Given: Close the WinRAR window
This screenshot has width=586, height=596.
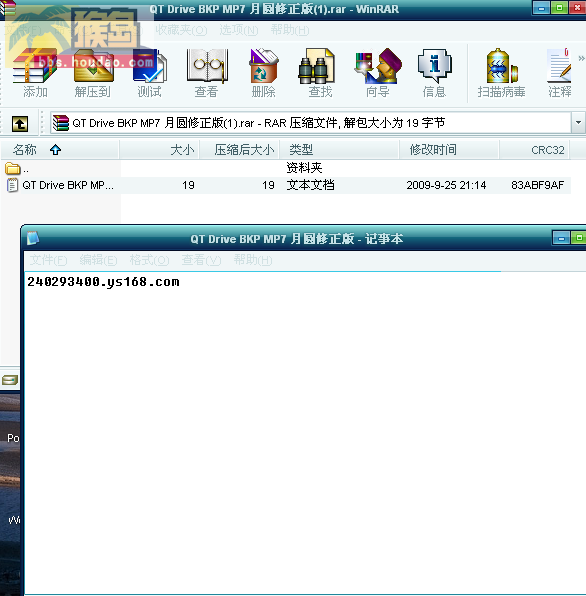Looking at the screenshot, I should pos(577,8).
